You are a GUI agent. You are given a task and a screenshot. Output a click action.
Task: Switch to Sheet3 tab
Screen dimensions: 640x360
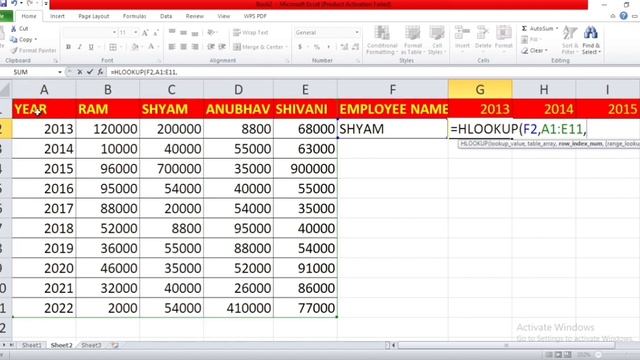91,345
